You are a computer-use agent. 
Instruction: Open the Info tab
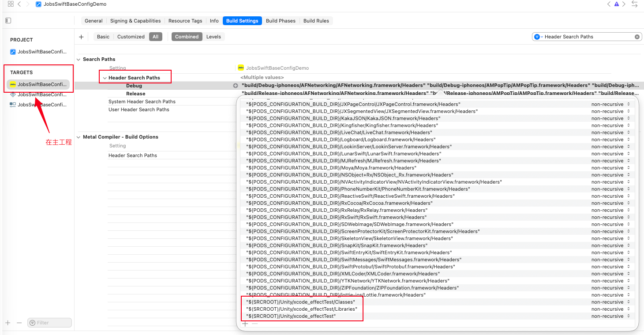coord(214,21)
